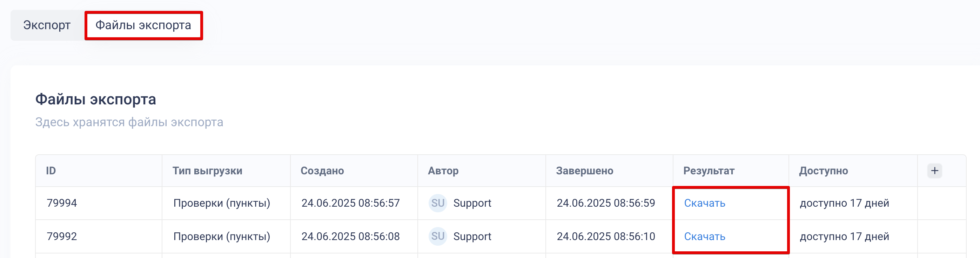Click the ID column header
Viewport: 980px width, 258px height.
pos(51,171)
